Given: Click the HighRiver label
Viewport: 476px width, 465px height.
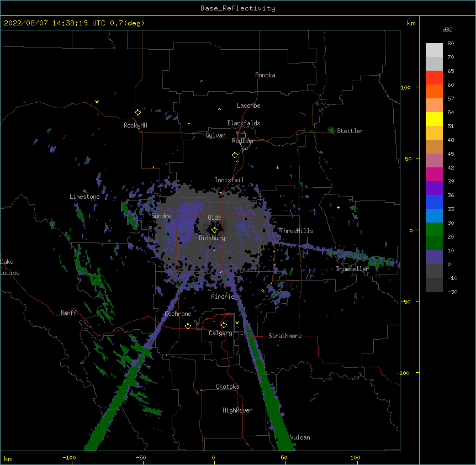Looking at the screenshot, I should pyautogui.click(x=237, y=410).
